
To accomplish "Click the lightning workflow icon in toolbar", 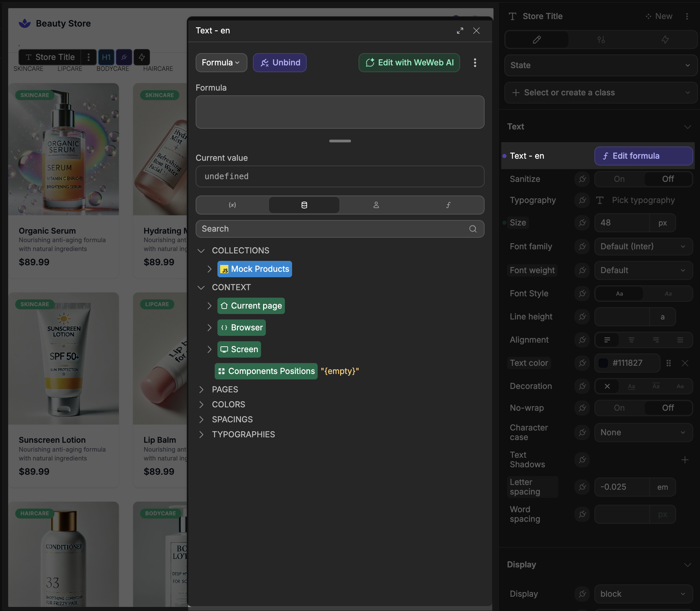I will click(x=141, y=57).
